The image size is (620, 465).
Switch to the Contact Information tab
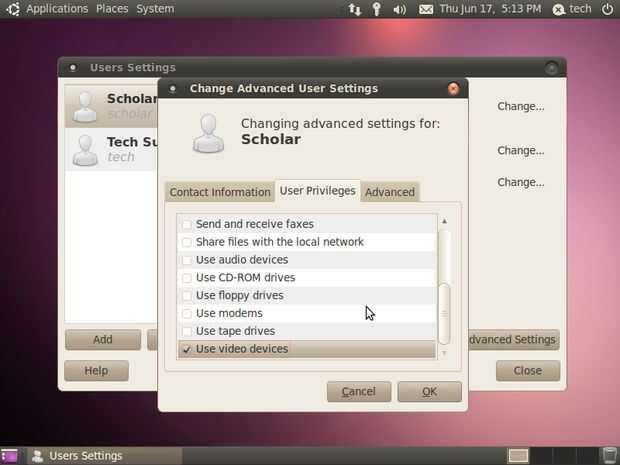pos(220,192)
